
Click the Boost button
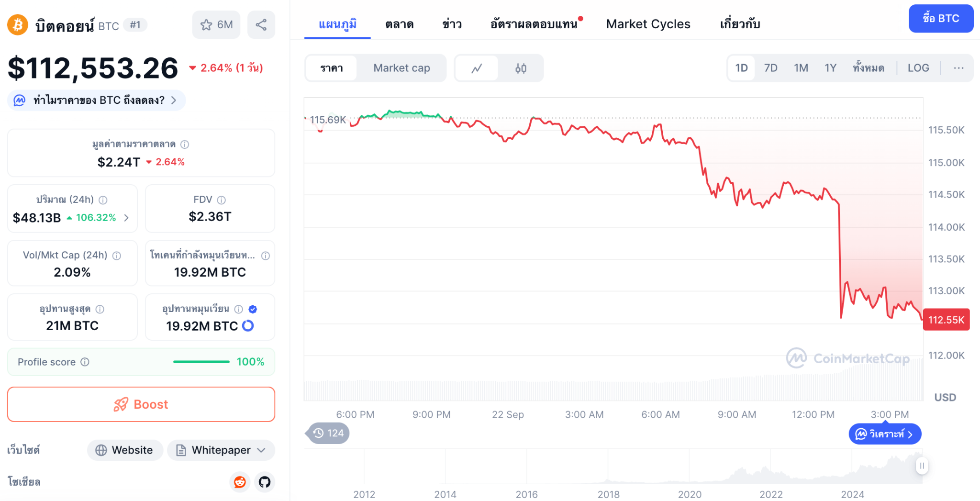141,404
